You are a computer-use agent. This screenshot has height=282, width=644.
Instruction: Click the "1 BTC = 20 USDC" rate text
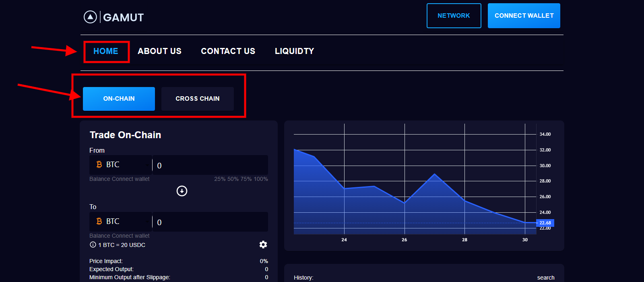pos(122,245)
